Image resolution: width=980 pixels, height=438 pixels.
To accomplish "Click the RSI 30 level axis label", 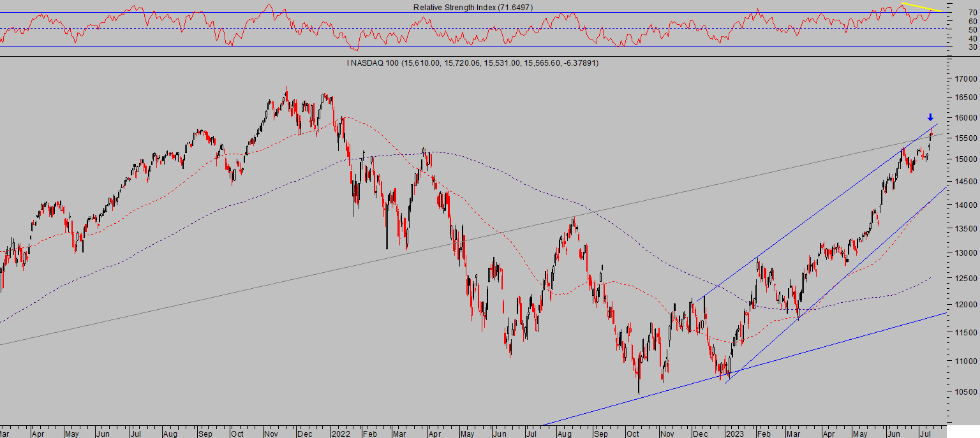I will pyautogui.click(x=955, y=47).
